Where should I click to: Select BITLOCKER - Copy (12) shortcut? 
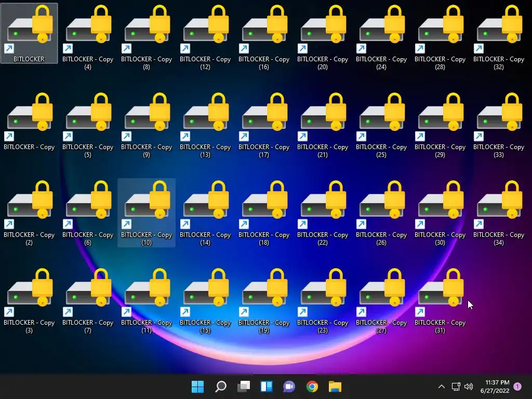[205, 37]
